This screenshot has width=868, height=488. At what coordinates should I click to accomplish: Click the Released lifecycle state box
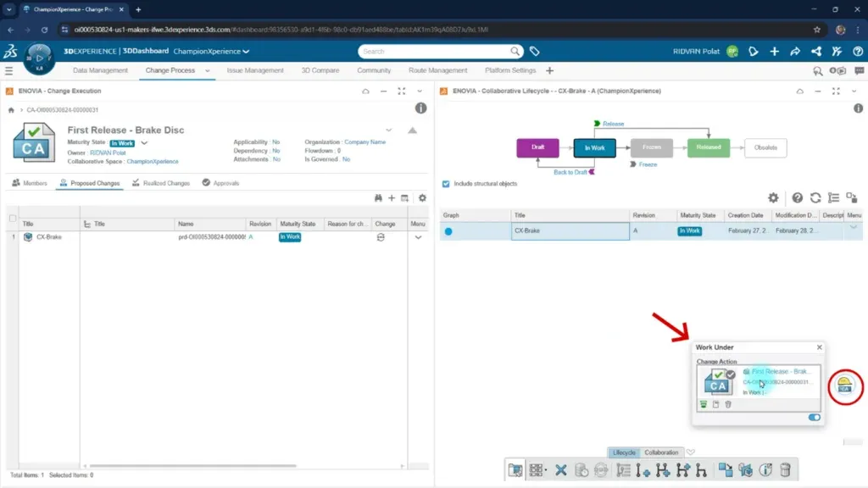709,147
